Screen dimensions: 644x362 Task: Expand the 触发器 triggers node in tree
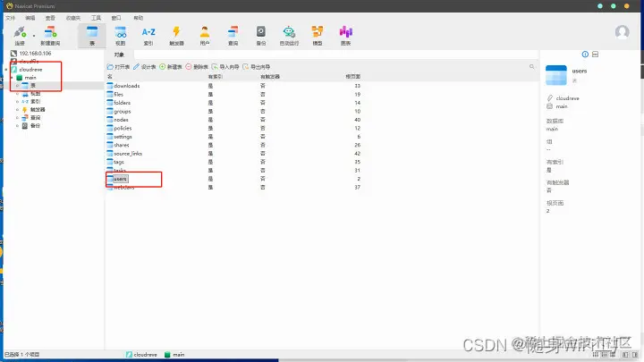(17, 110)
